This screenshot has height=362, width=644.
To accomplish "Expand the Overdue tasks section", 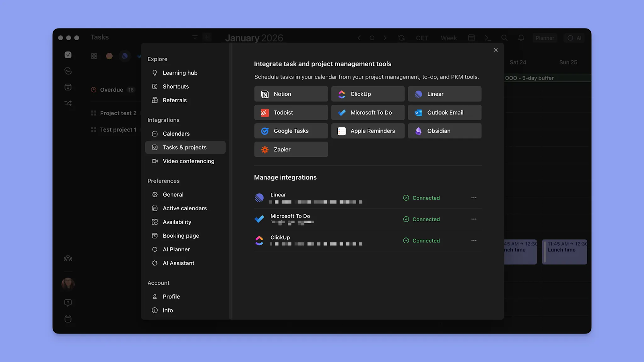I will [x=113, y=90].
